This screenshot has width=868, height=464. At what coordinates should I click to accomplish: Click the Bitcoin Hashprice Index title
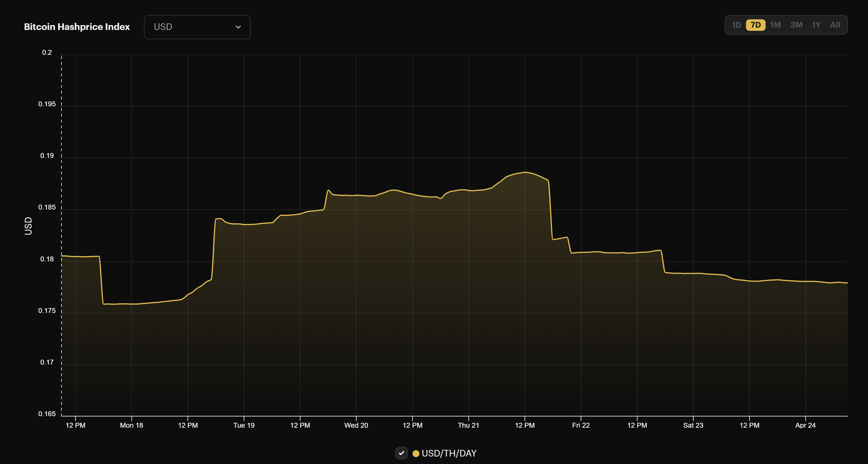point(77,27)
